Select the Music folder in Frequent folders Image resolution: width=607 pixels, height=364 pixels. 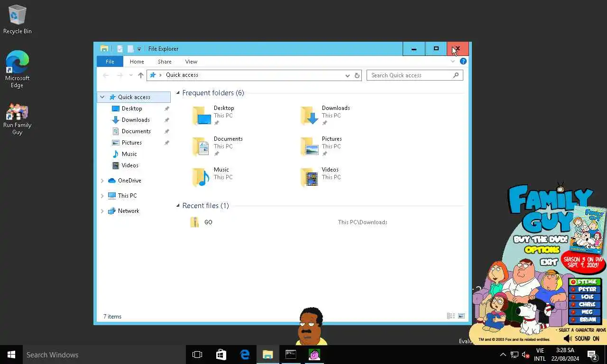coord(212,177)
